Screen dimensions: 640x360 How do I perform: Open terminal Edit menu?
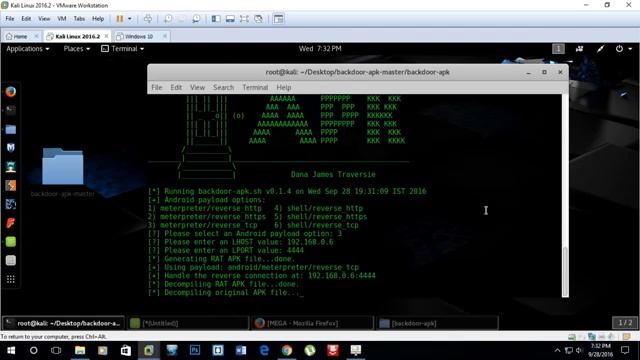(x=176, y=87)
